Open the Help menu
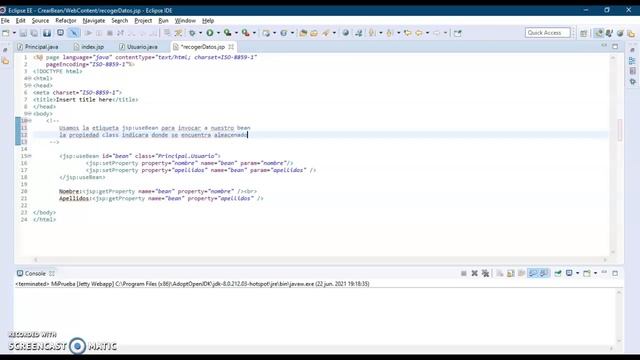640x360 pixels. click(208, 20)
